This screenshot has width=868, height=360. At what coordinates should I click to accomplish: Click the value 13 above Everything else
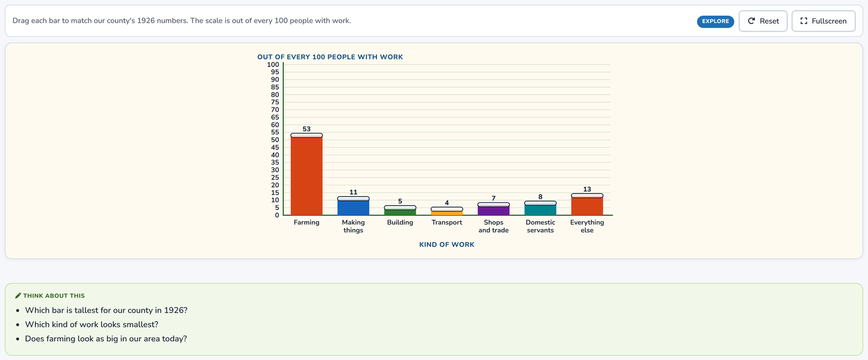click(x=587, y=189)
